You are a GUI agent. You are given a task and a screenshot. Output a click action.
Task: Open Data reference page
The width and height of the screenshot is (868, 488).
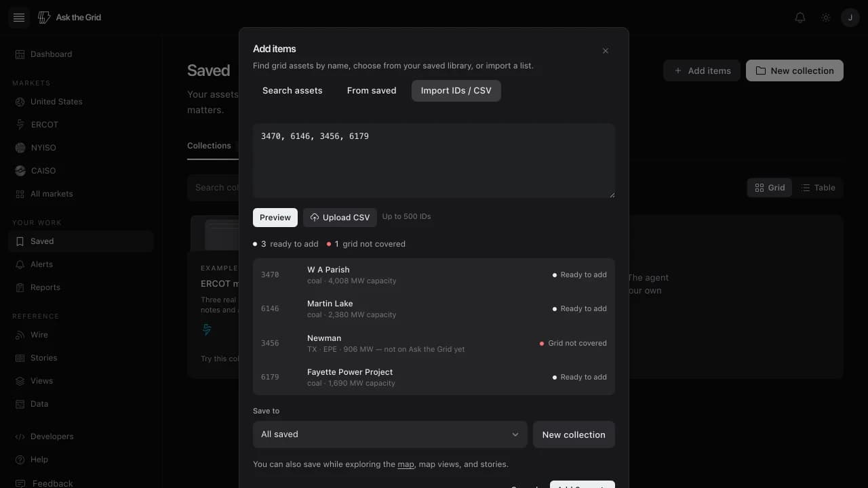pyautogui.click(x=81, y=404)
